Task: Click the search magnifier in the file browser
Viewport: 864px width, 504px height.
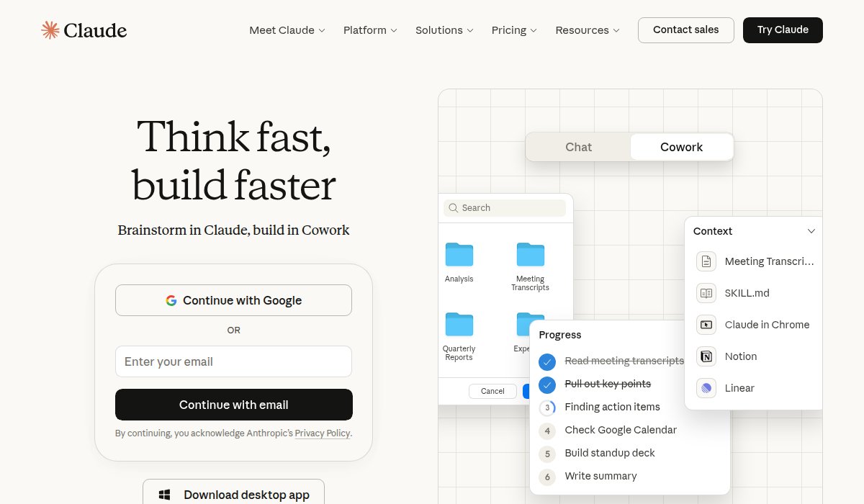Action: click(x=454, y=207)
